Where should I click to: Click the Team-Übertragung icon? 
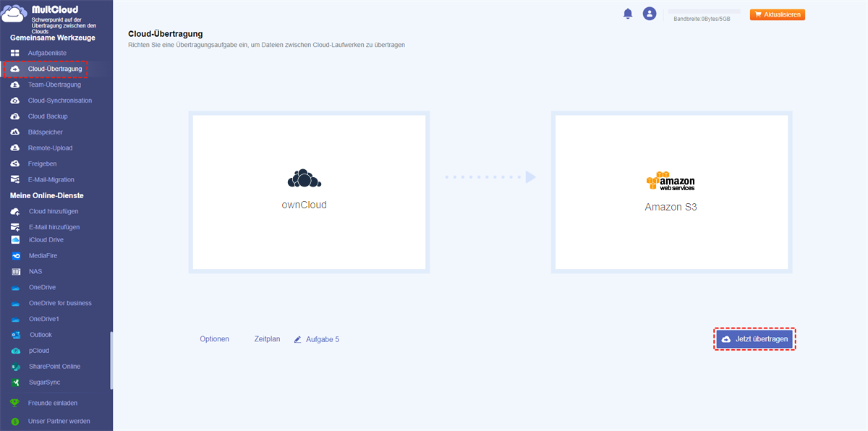pyautogui.click(x=14, y=85)
